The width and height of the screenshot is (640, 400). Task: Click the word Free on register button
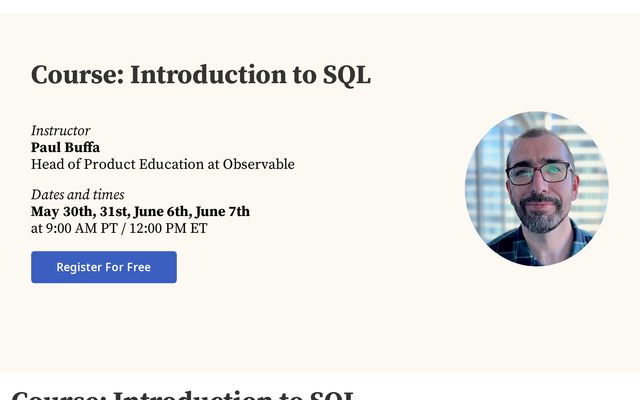[139, 267]
